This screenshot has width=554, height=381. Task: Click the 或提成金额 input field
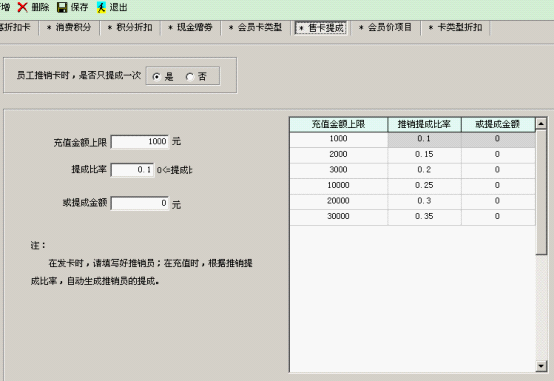point(140,203)
